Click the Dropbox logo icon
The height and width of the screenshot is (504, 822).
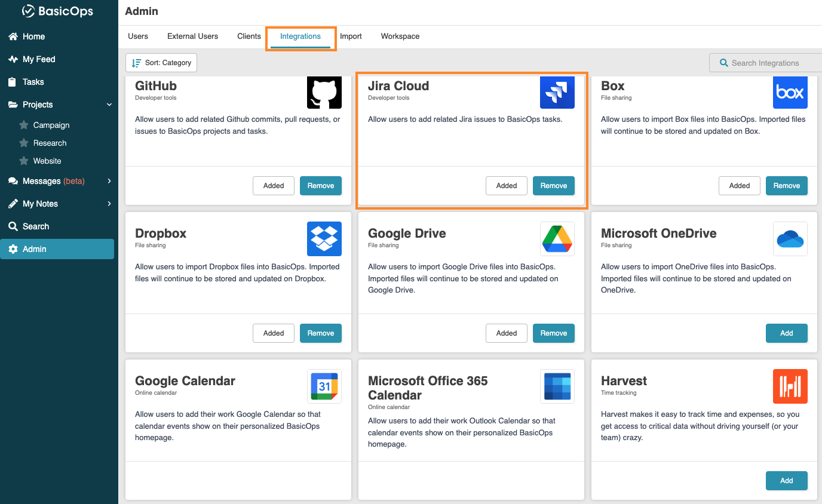[324, 239]
